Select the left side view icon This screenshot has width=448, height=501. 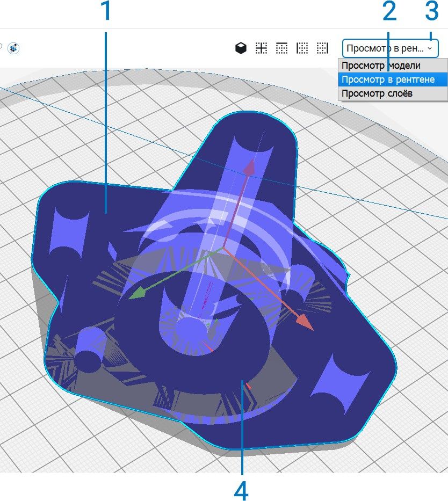click(302, 48)
